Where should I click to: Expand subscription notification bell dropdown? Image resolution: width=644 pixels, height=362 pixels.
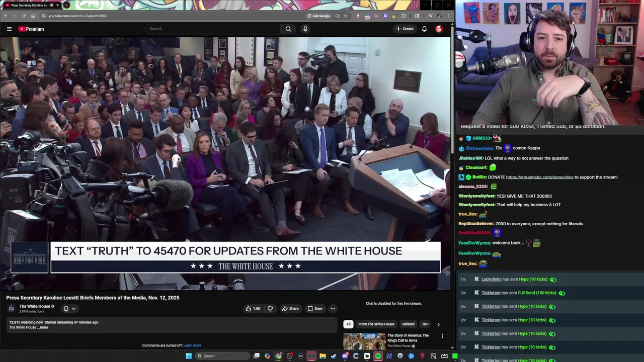point(69,309)
